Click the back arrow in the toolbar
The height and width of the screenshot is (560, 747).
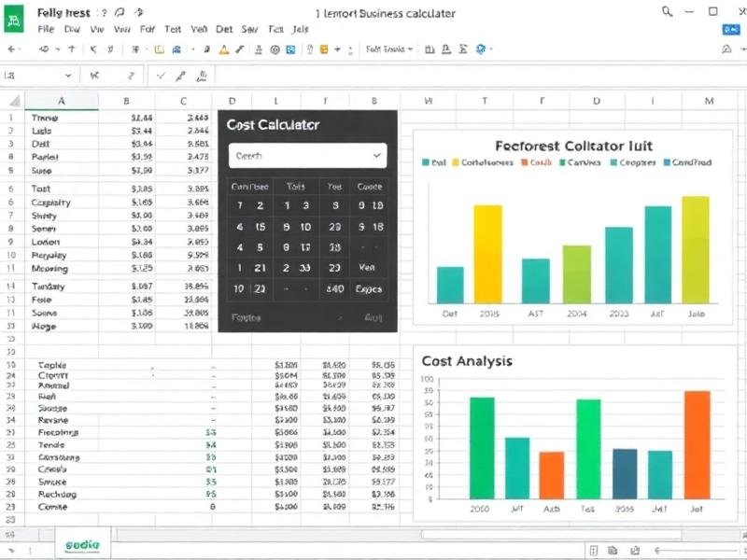11,49
